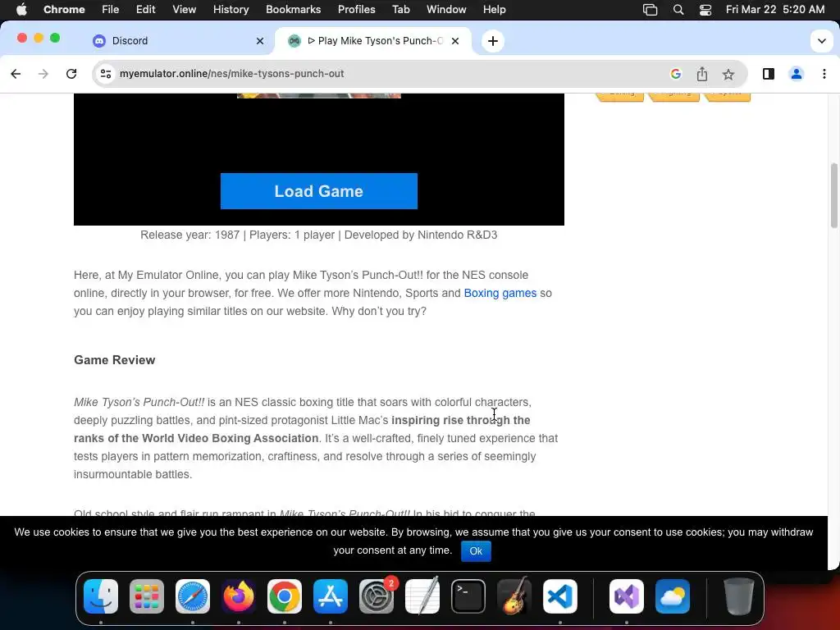Open the App Store from the Dock
Image resolution: width=840 pixels, height=630 pixels.
tap(331, 596)
